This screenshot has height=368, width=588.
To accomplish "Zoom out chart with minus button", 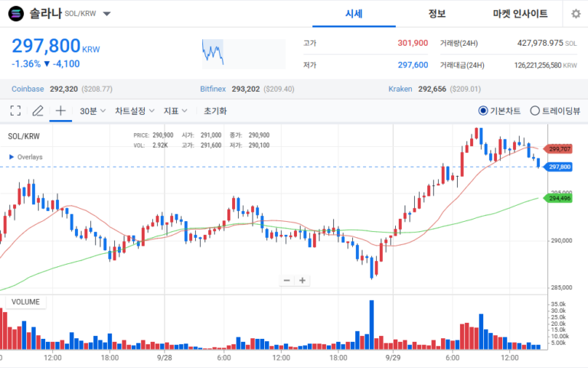I will (287, 280).
